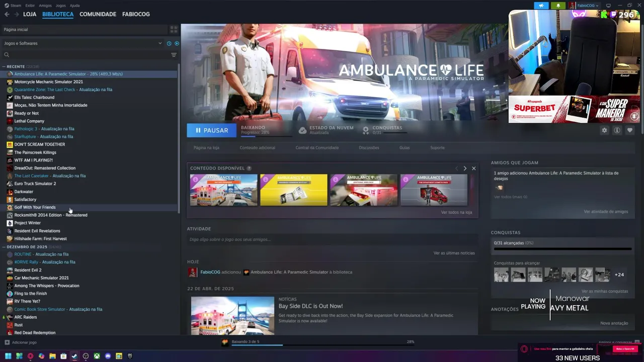Open the library advanced filter options icon
644x362 pixels.
[174, 55]
